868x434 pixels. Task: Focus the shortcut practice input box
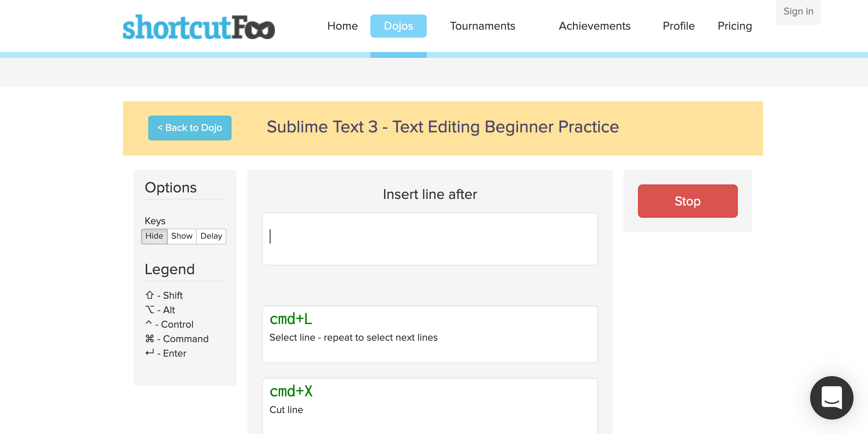point(430,239)
